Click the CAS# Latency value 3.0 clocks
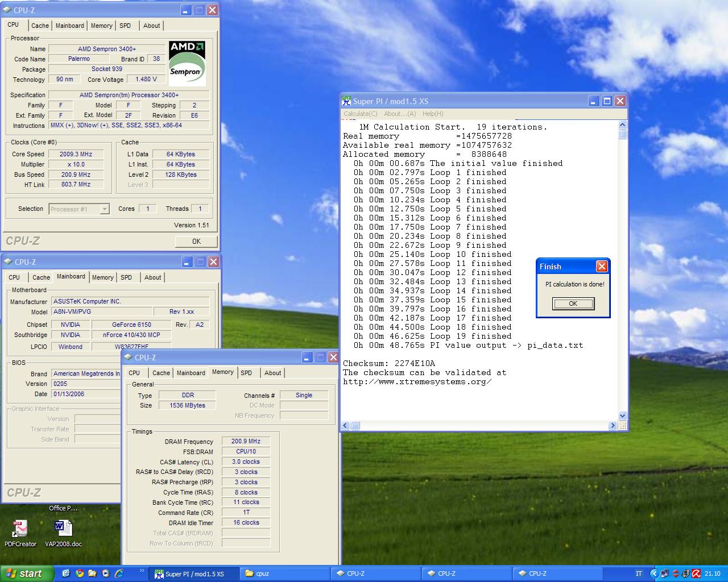Image resolution: width=728 pixels, height=582 pixels. [246, 462]
